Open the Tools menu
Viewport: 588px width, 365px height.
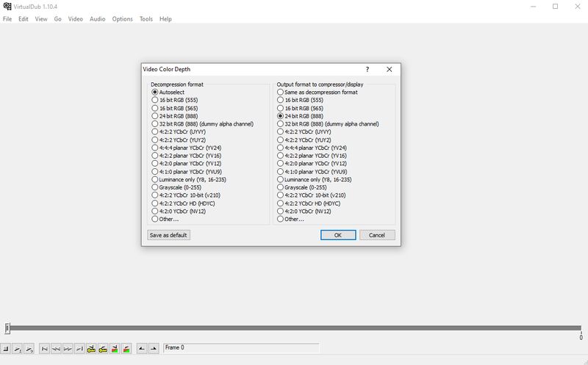coord(146,19)
